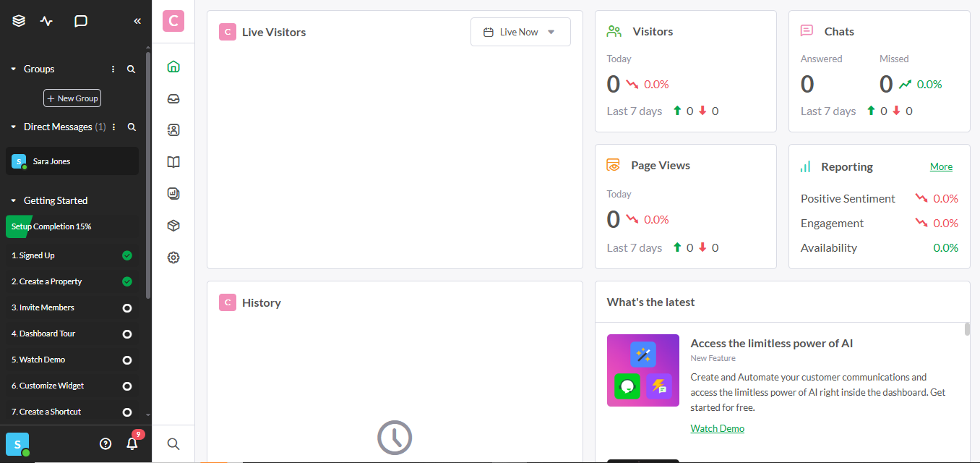Open the activity pulse icon
Screen dimensions: 980x463
pos(47,21)
